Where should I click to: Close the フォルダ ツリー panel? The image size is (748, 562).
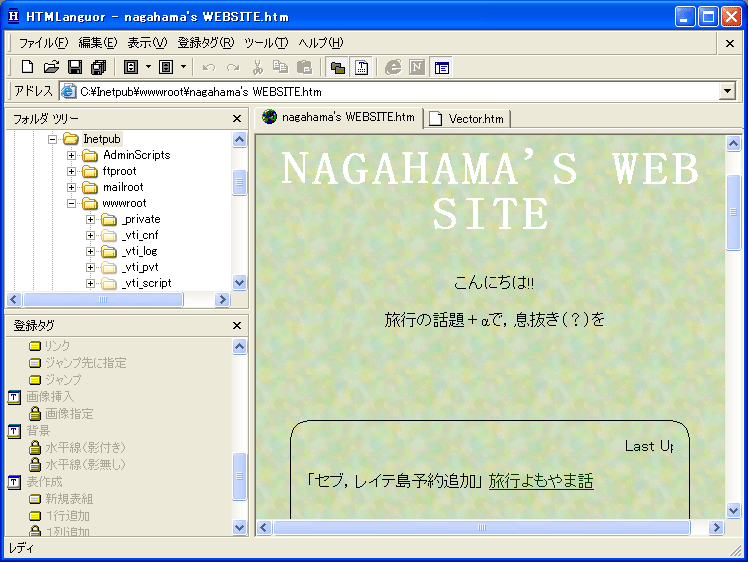[x=237, y=118]
